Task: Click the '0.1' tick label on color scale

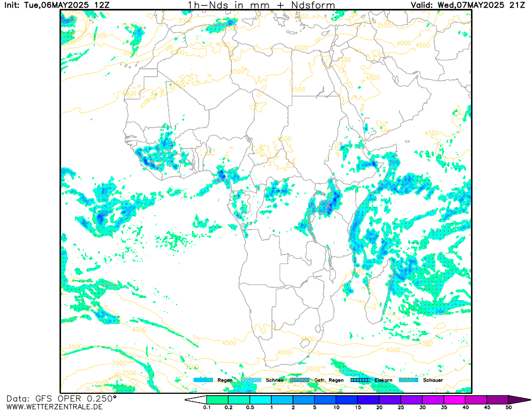Action: [206, 407]
